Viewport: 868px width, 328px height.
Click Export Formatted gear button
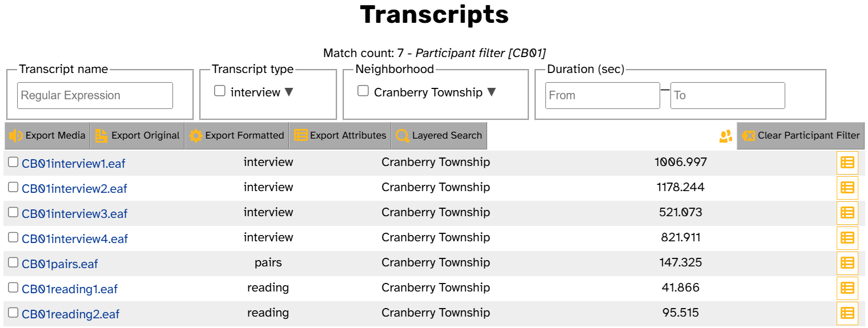237,136
